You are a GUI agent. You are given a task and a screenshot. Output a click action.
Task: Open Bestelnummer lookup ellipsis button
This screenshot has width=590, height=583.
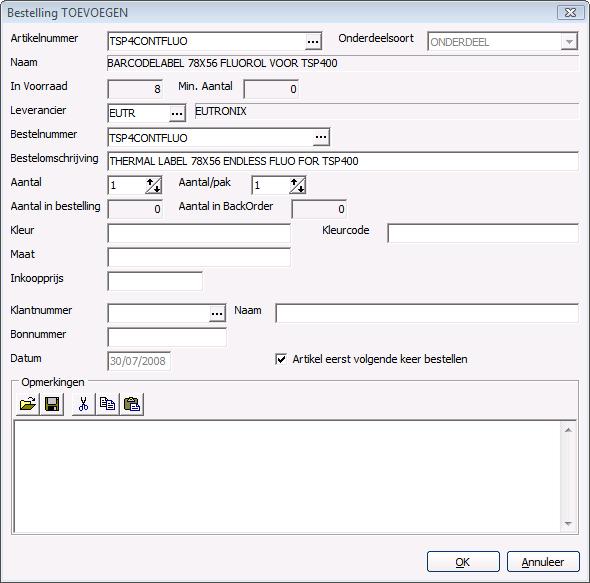(321, 137)
